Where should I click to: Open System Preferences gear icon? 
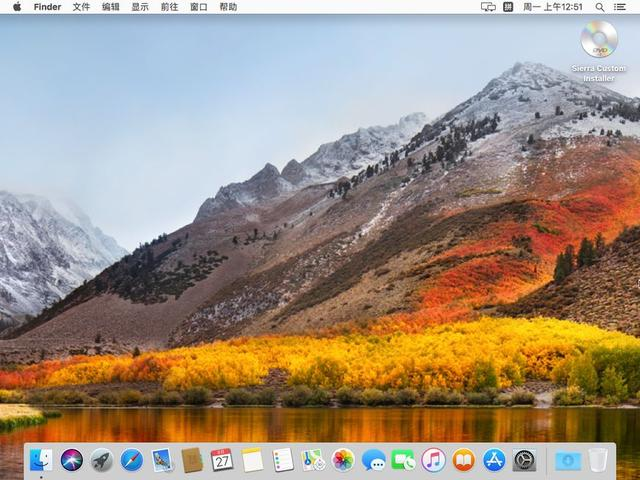point(524,460)
